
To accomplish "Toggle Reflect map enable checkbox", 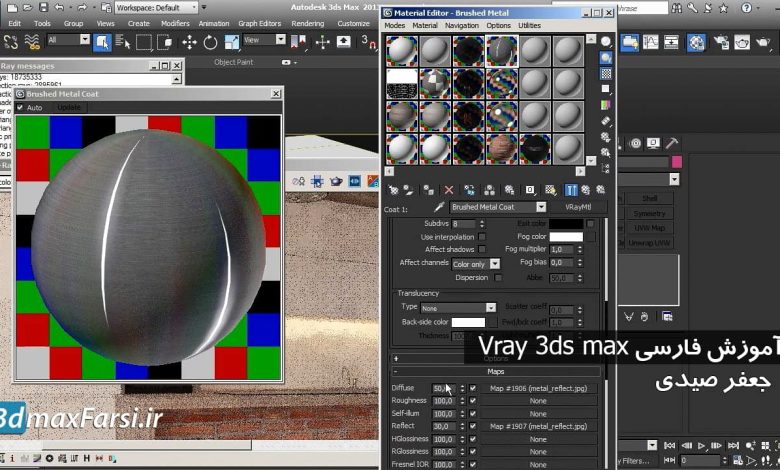I will (473, 426).
